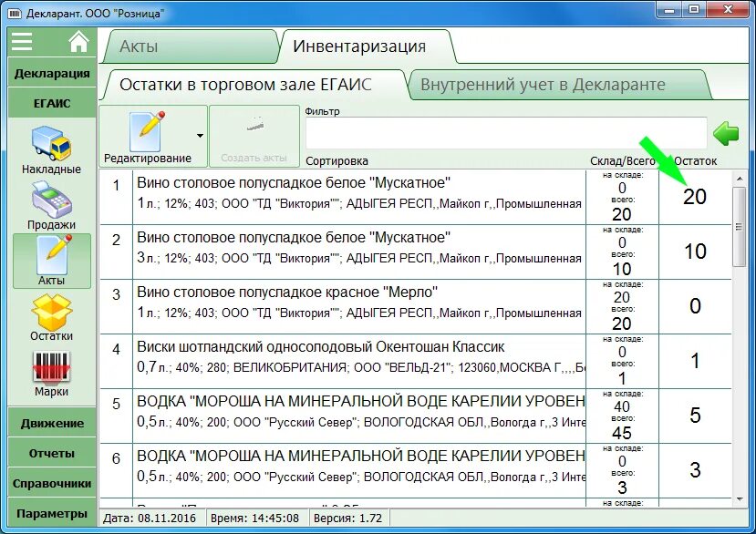The image size is (756, 534).
Task: Switch to the Акты tab
Action: (x=191, y=46)
